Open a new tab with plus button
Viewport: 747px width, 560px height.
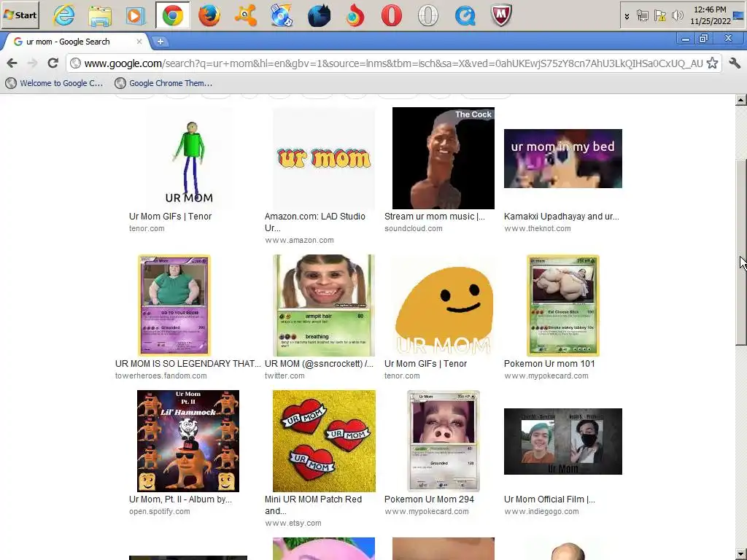click(x=160, y=42)
